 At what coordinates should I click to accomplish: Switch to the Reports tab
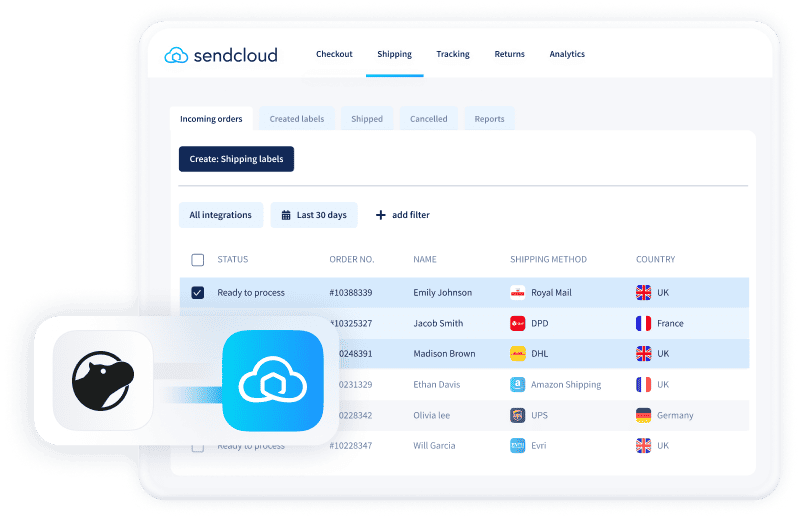489,119
